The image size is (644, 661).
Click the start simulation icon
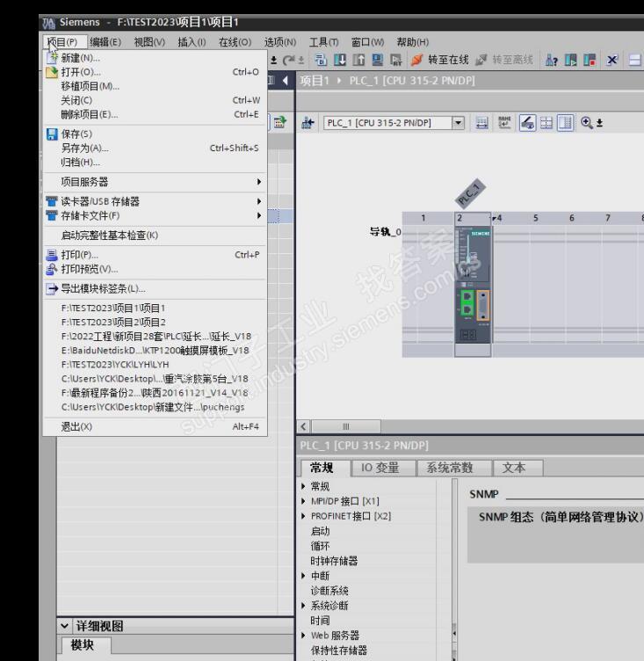click(378, 60)
